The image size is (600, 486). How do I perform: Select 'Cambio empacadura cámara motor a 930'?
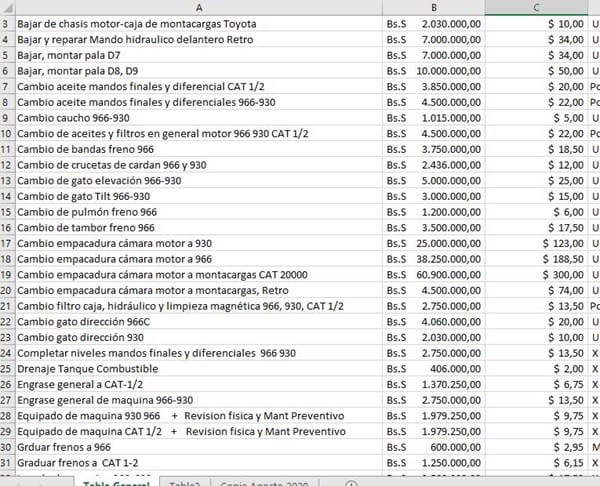(x=199, y=243)
